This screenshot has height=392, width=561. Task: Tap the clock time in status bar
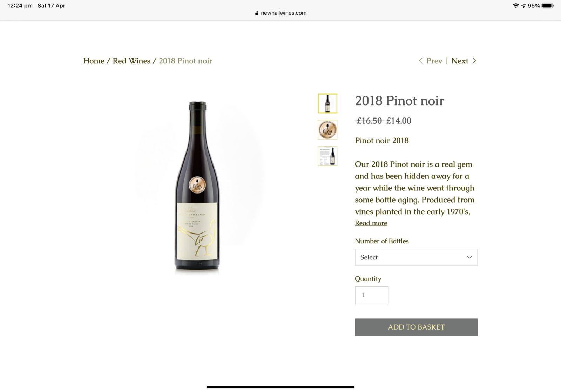coord(20,6)
